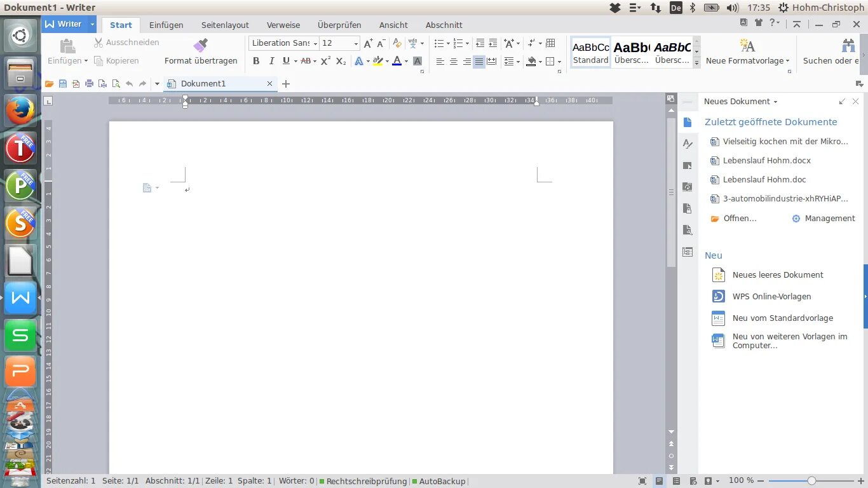The image size is (868, 488).
Task: Switch to the Verweise tab
Action: coord(283,25)
